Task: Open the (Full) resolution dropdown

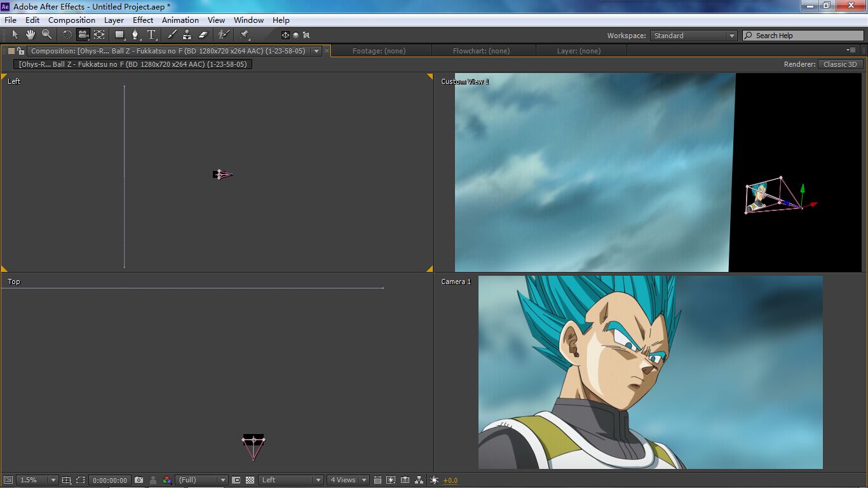Action: coord(201,480)
